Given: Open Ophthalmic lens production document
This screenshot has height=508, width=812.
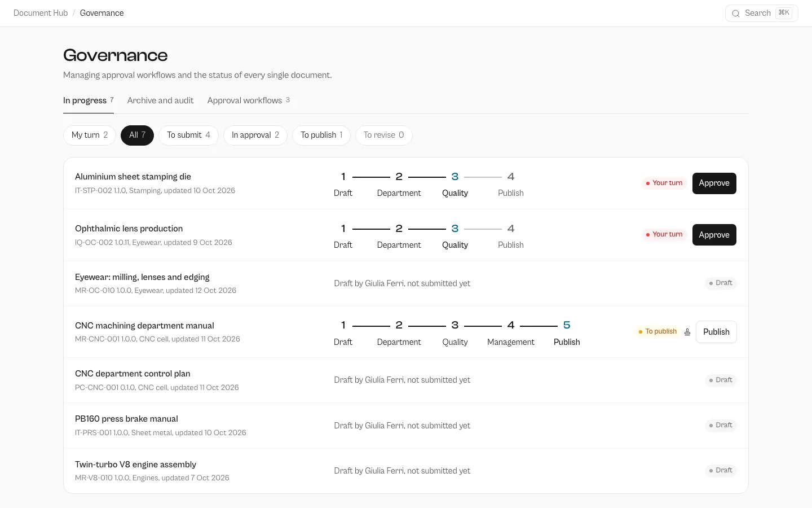Looking at the screenshot, I should (129, 229).
